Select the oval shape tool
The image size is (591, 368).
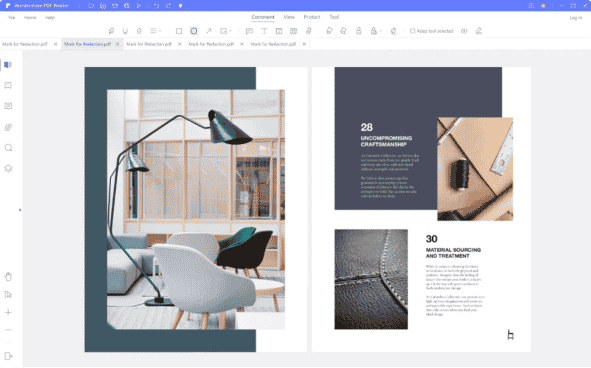coord(194,31)
